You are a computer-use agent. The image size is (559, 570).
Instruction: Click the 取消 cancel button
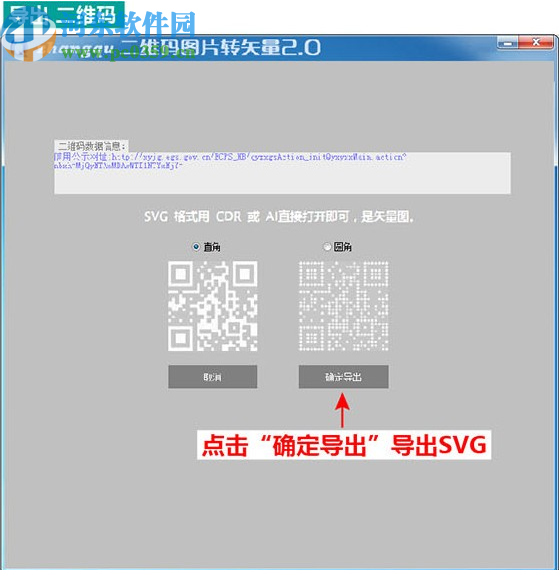[x=213, y=377]
